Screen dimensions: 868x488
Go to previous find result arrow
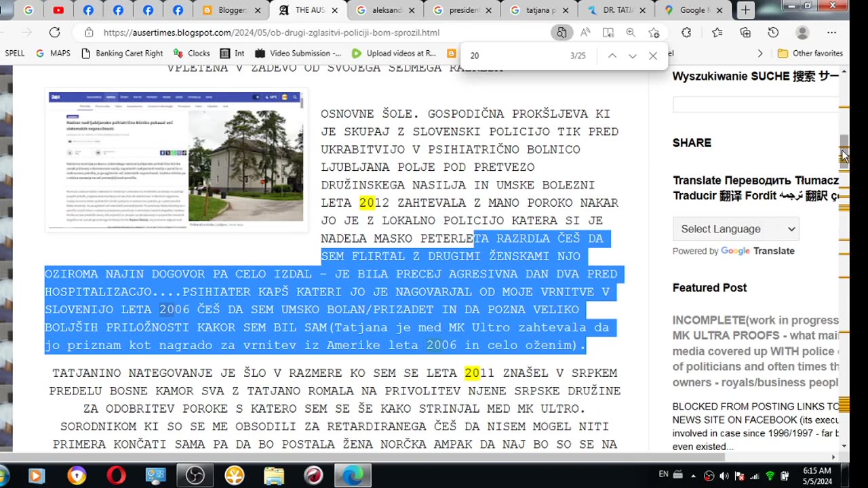pos(612,56)
